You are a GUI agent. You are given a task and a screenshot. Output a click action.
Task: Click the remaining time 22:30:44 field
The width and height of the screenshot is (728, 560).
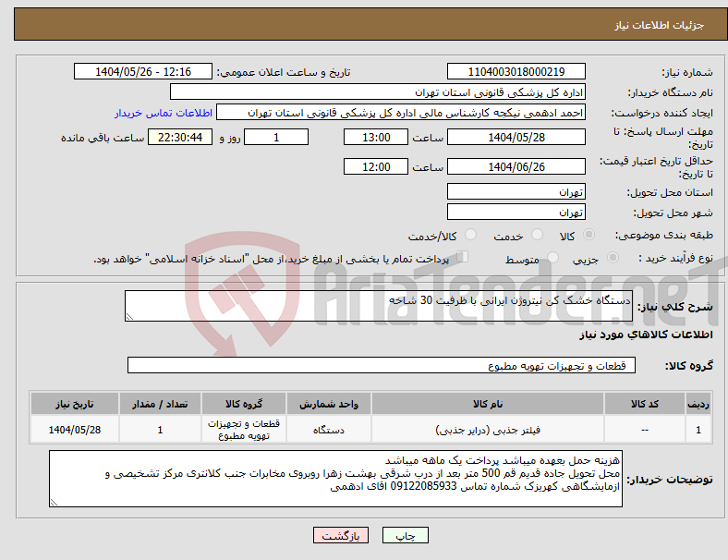[x=180, y=138]
